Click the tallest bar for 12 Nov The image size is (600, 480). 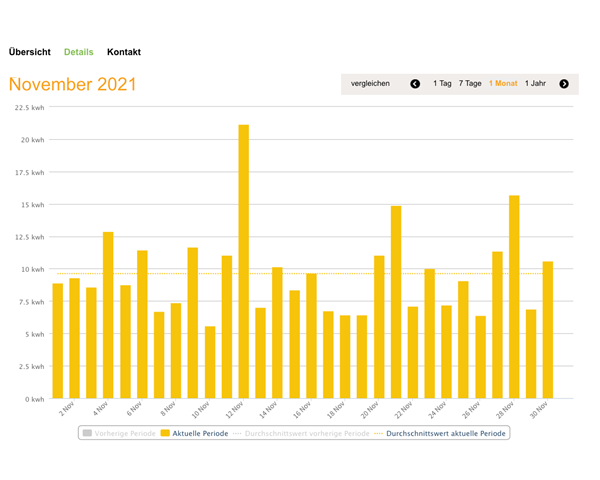tap(244, 262)
